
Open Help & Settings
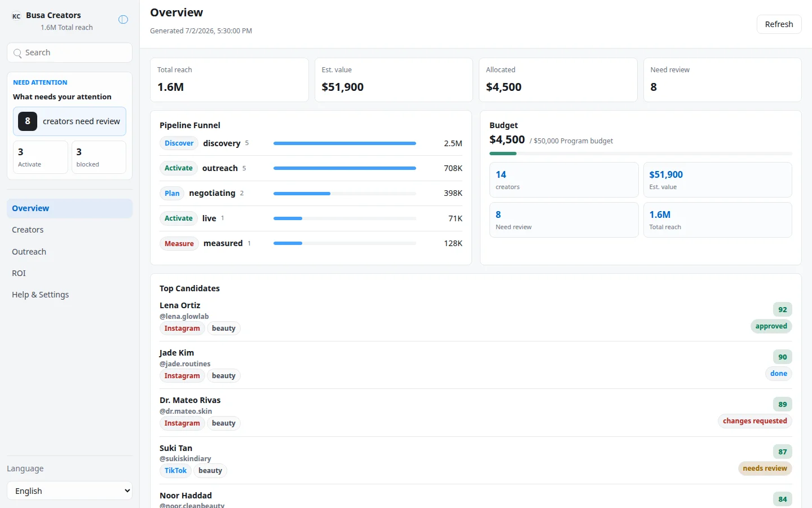coord(69,295)
